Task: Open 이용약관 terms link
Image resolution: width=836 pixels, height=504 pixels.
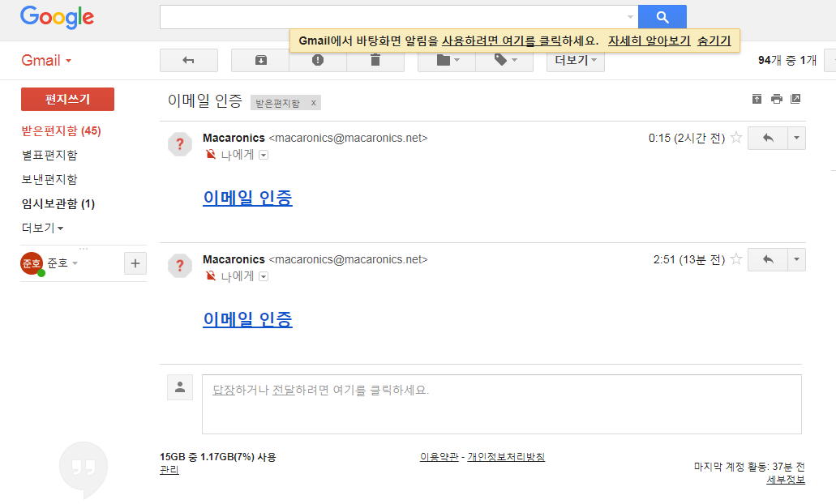Action: (x=439, y=456)
